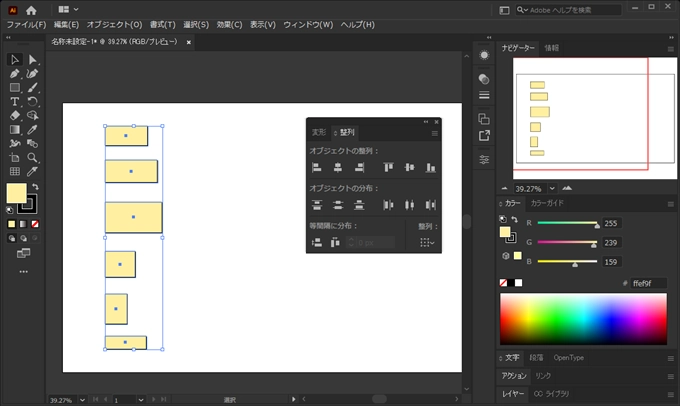
Task: Click horizontal align center icon
Action: pyautogui.click(x=338, y=167)
